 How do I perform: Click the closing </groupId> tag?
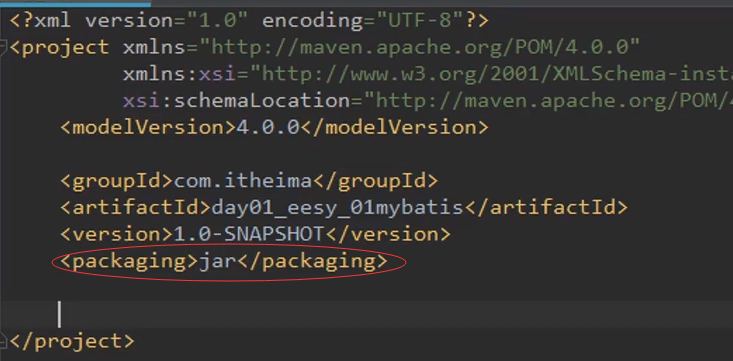pos(375,180)
